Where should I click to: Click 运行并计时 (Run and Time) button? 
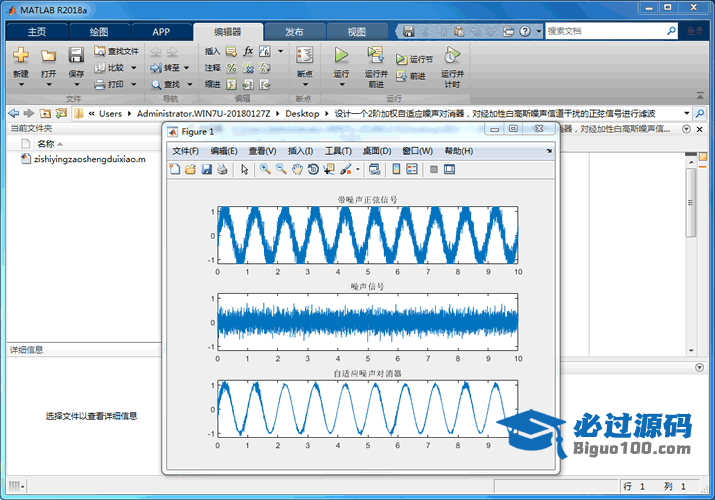[452, 67]
